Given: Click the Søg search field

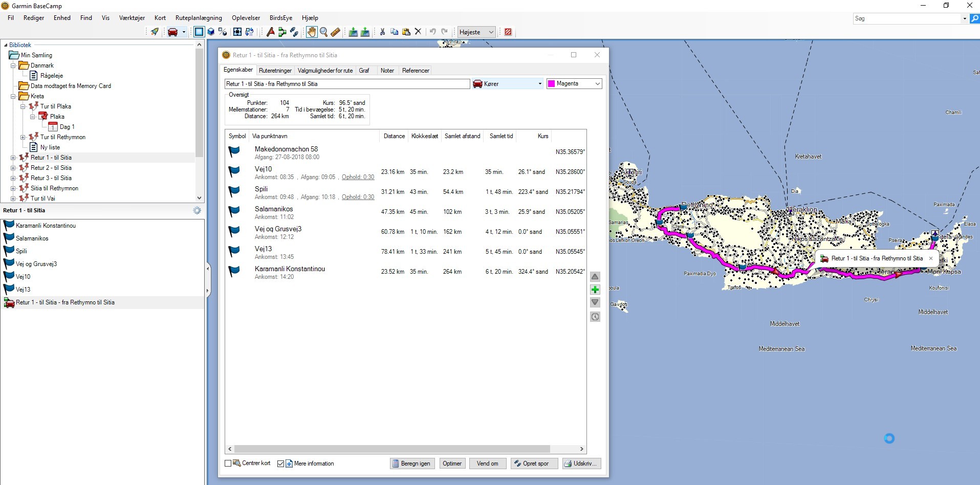Looking at the screenshot, I should point(907,18).
